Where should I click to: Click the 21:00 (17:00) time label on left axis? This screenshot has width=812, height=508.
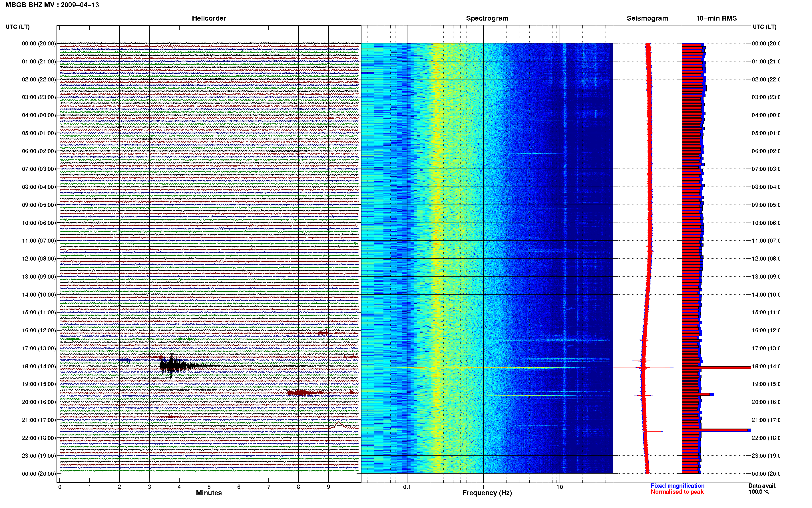(x=39, y=420)
